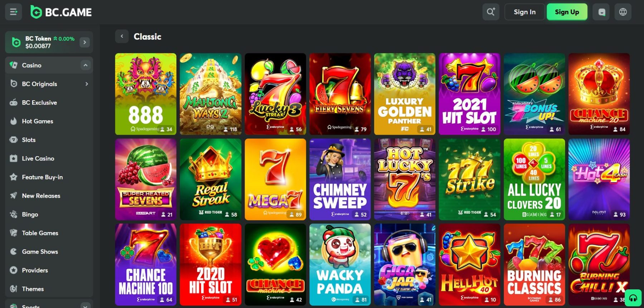Click the Hot Games flame icon

tap(14, 121)
